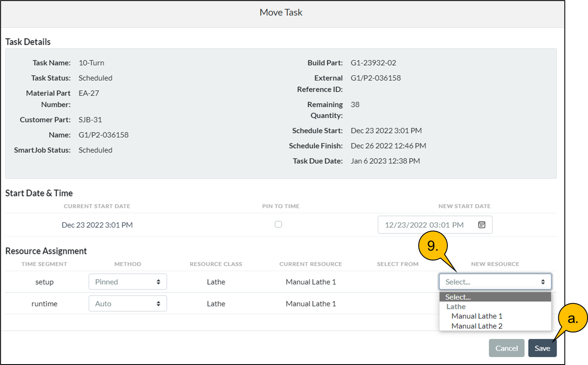Open the setup row Method dropdown showing Pinned
588x365 pixels.
(x=128, y=282)
